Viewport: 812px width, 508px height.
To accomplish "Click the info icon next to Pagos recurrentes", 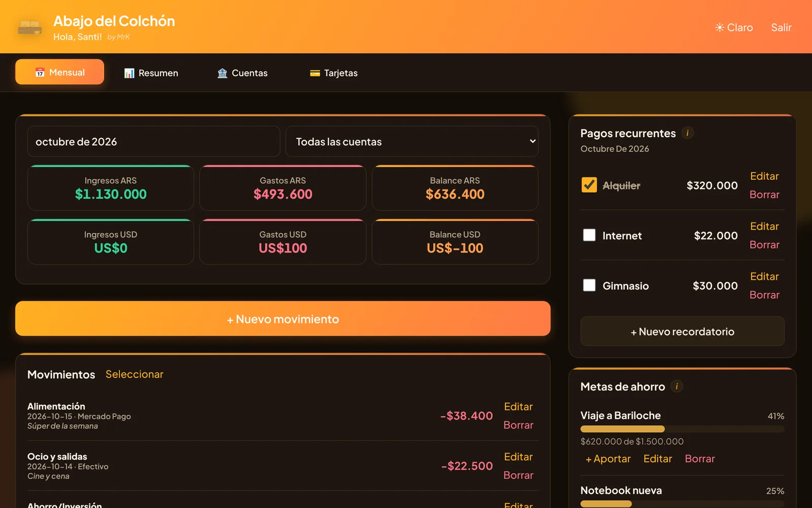I will (687, 133).
